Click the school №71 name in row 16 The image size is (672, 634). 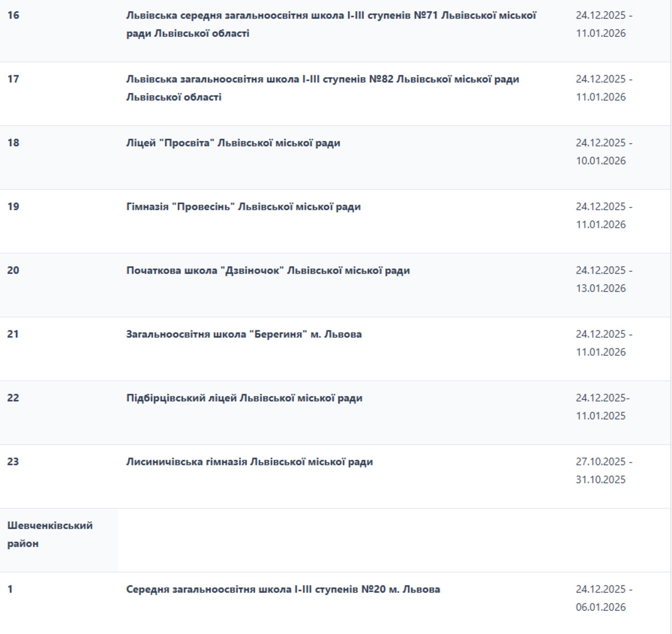[331, 24]
